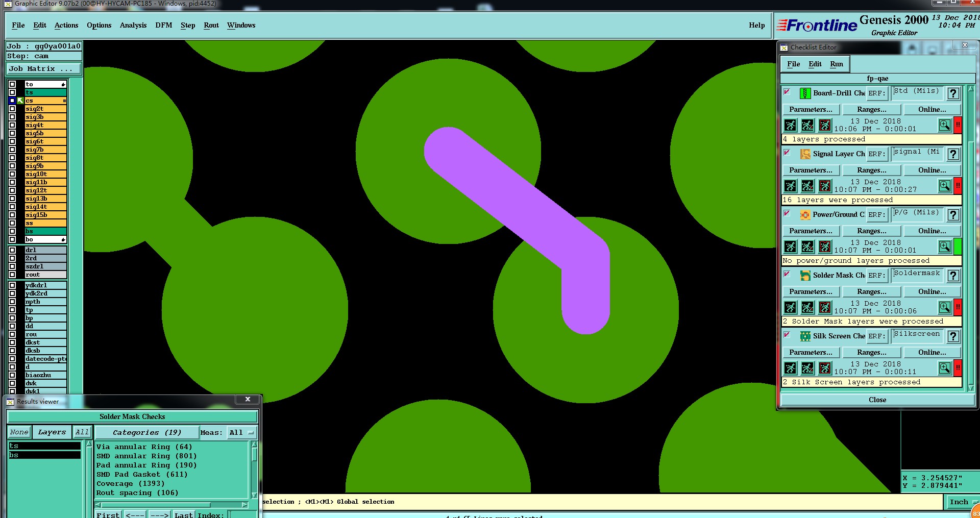Toggle the Silk Screen Checks checkbox
The height and width of the screenshot is (518, 980).
(x=787, y=335)
